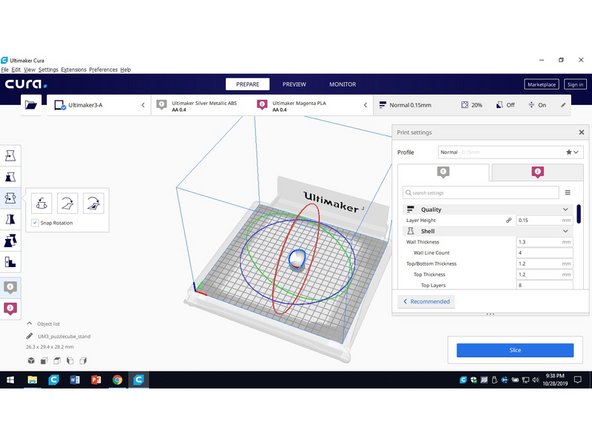
Task: Select the Scale tool in left toolbar
Action: click(10, 177)
